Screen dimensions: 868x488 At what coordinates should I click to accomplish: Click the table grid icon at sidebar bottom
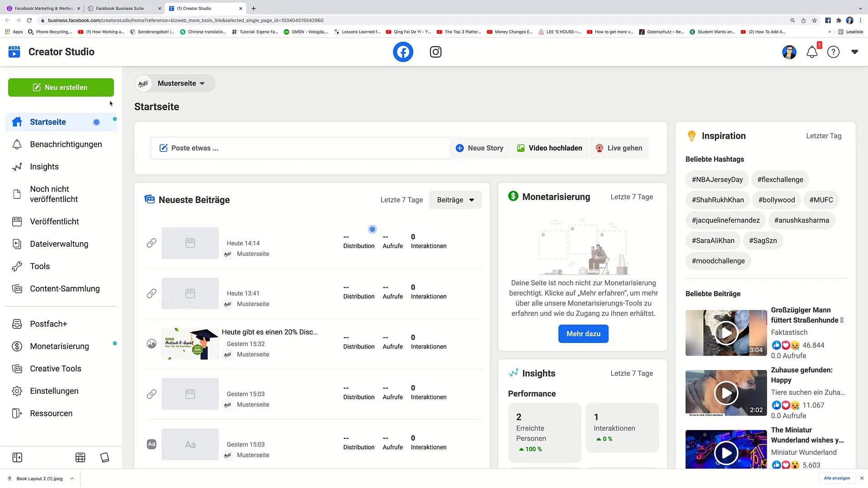pyautogui.click(x=80, y=458)
